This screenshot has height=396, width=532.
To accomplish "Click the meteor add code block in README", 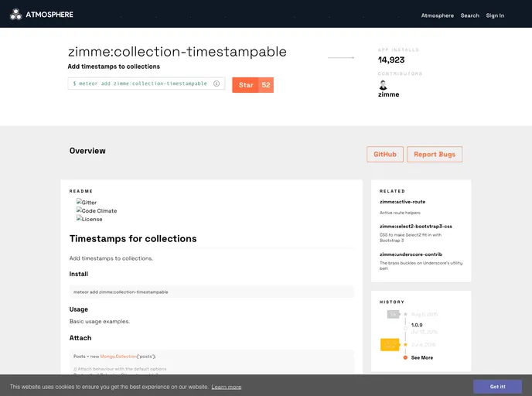I will [x=212, y=292].
